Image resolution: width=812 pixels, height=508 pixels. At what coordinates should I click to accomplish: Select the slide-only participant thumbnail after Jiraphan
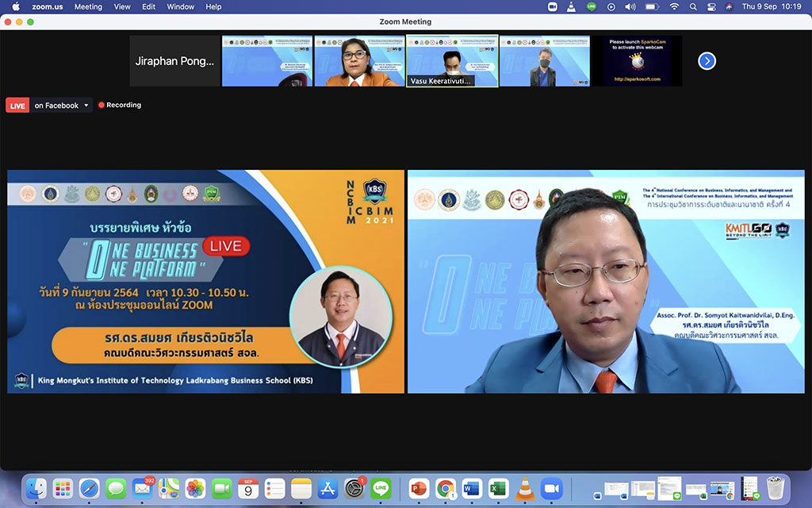(267, 61)
